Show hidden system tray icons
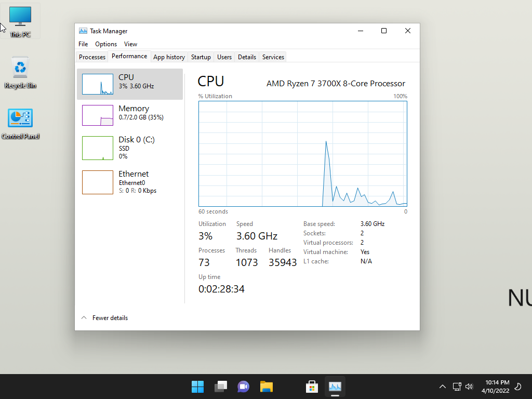This screenshot has height=399, width=532. pyautogui.click(x=443, y=387)
